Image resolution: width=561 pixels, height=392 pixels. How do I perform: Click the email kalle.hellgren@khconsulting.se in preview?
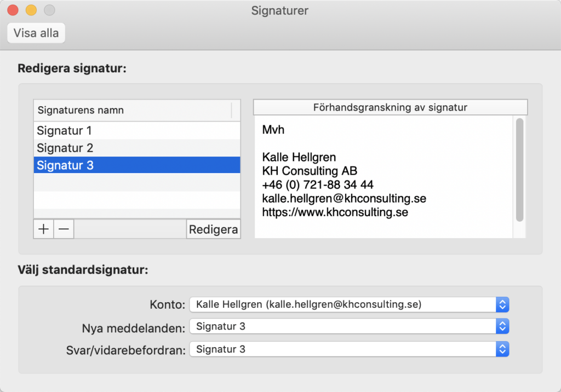pos(344,198)
